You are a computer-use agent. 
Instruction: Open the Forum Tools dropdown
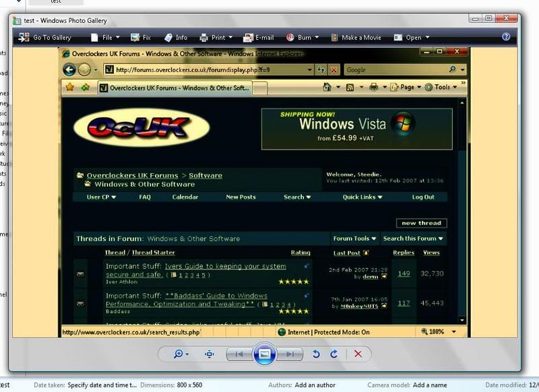coord(355,238)
